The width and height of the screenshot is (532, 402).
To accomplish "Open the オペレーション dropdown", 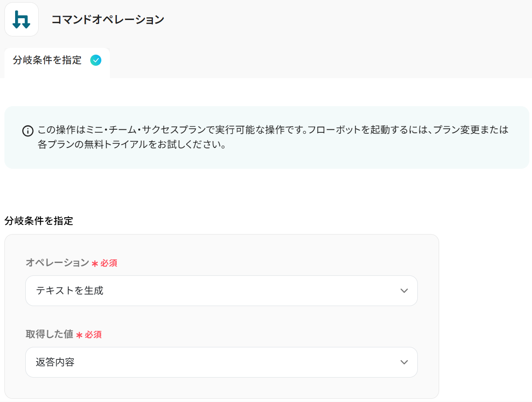I will click(x=221, y=291).
